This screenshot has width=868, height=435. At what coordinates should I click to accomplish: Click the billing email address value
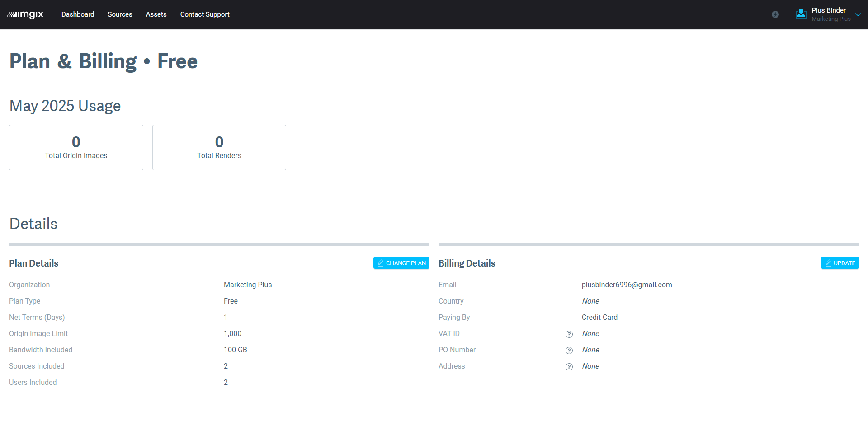click(x=627, y=285)
